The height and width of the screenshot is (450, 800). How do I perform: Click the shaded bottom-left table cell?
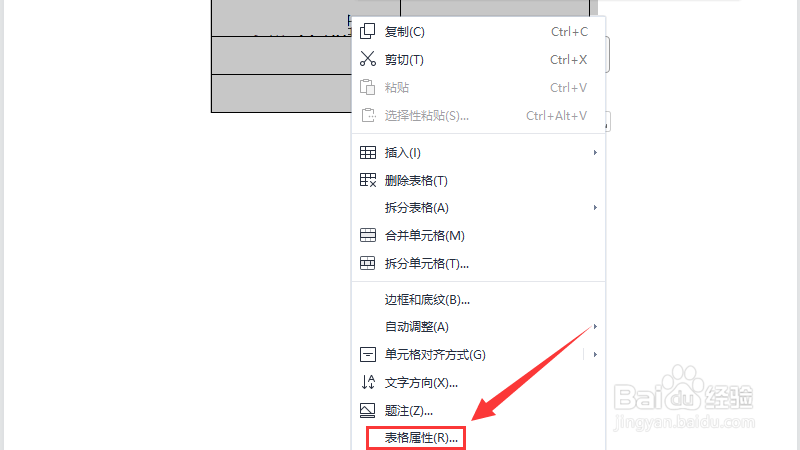282,93
